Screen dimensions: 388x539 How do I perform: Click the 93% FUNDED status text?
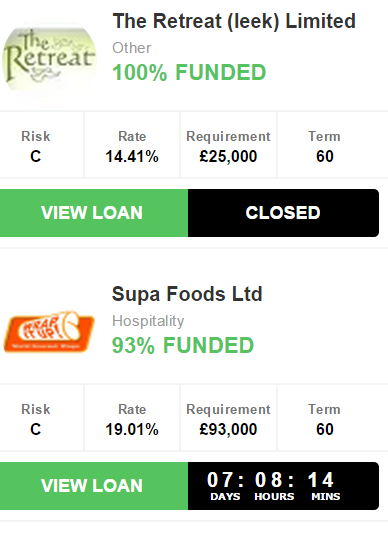click(183, 345)
